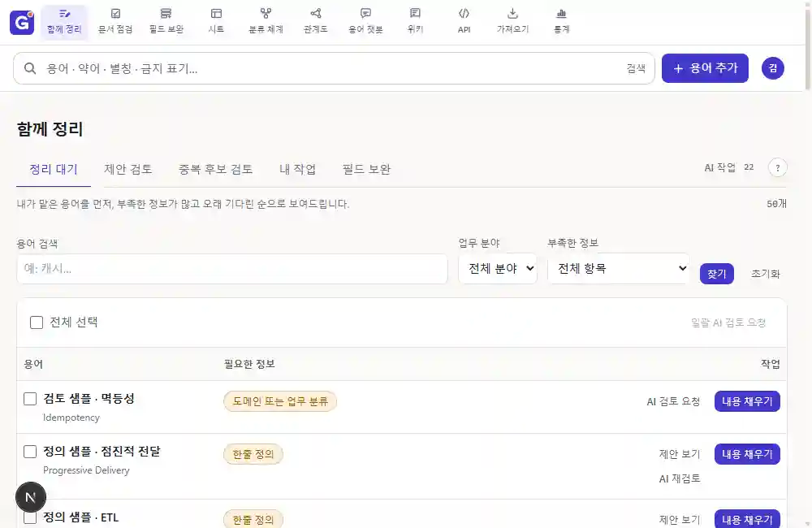Screen dimensions: 812x528
Task: Focus the 용어 검색 input field
Action: pyautogui.click(x=232, y=268)
